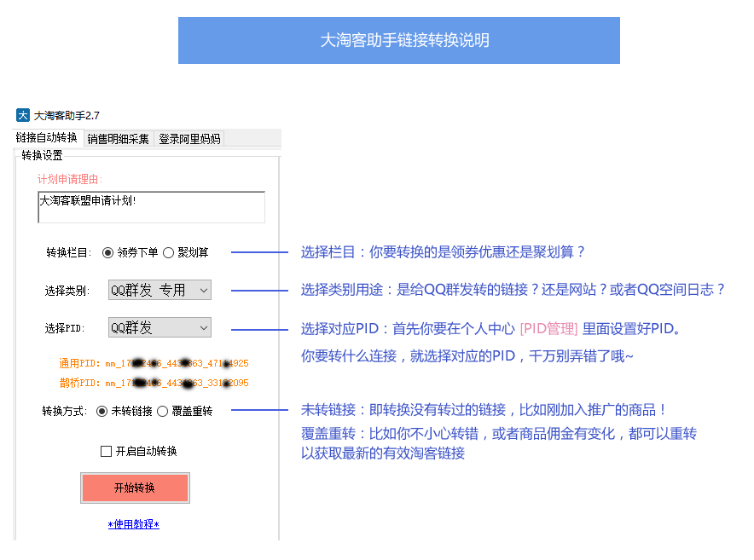Click the 选择PID: label
The image size is (754, 560).
pos(65,328)
